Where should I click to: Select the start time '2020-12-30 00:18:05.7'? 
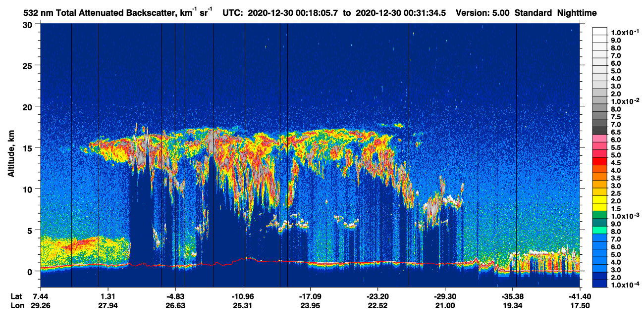[x=293, y=13]
